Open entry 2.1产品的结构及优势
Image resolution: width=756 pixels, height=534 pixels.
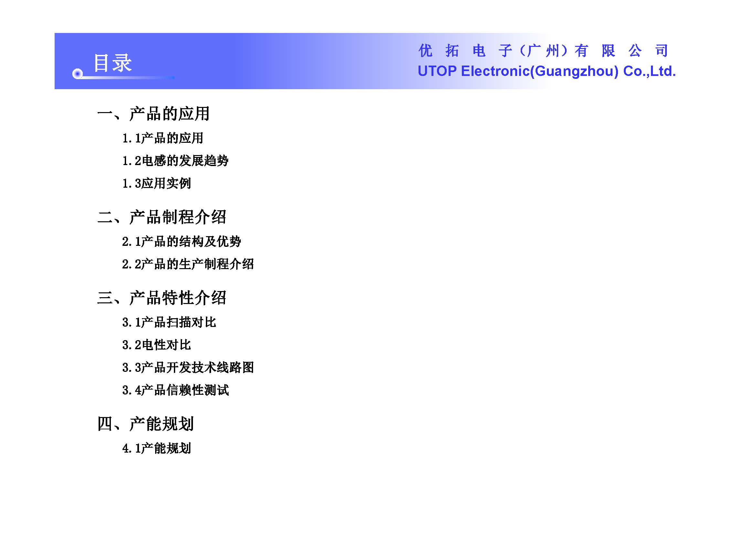[181, 242]
